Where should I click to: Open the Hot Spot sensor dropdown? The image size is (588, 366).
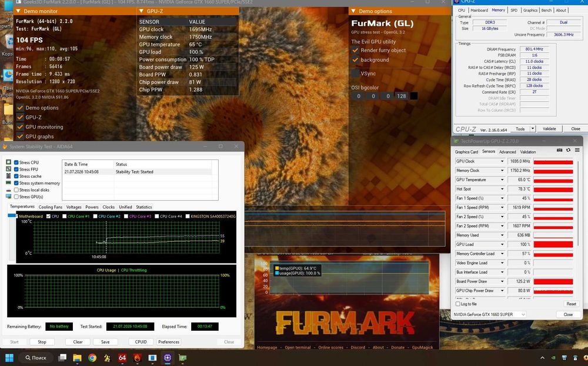click(502, 189)
